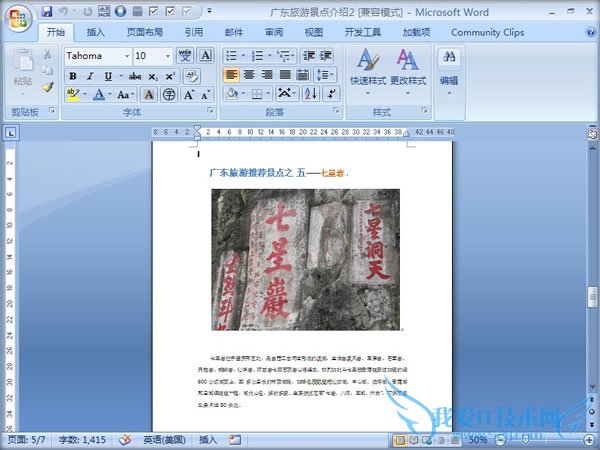This screenshot has width=600, height=450.
Task: Switch to the 审阅 (Review) tab
Action: pos(274,33)
